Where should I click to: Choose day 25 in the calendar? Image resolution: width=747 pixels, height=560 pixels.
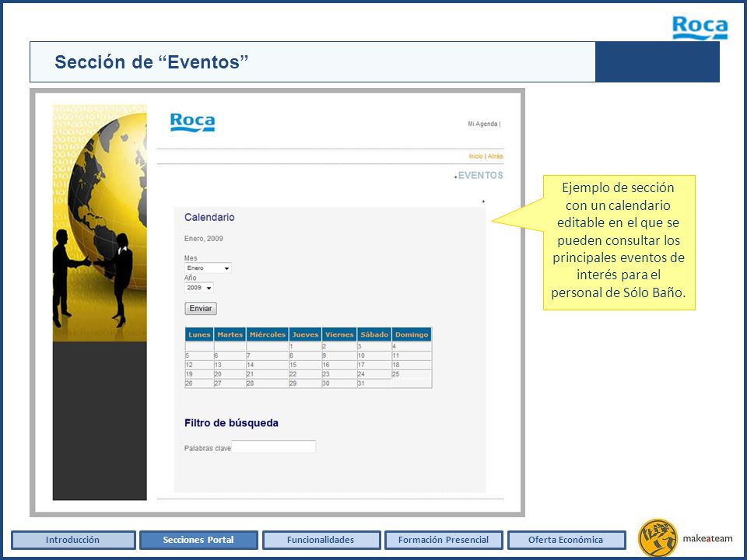[x=412, y=374]
